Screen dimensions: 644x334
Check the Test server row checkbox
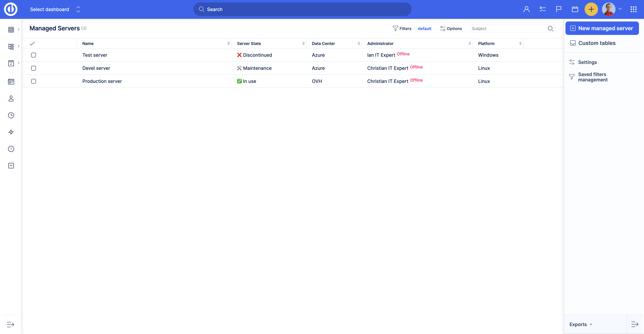(x=34, y=55)
